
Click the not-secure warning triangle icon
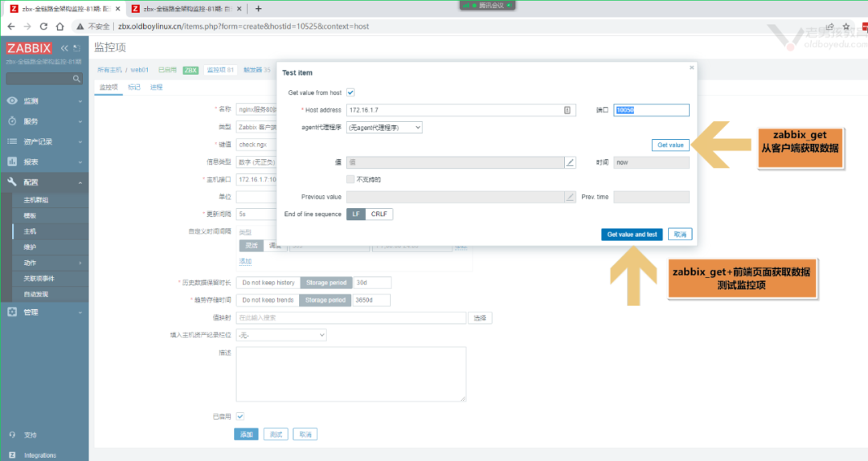click(80, 26)
